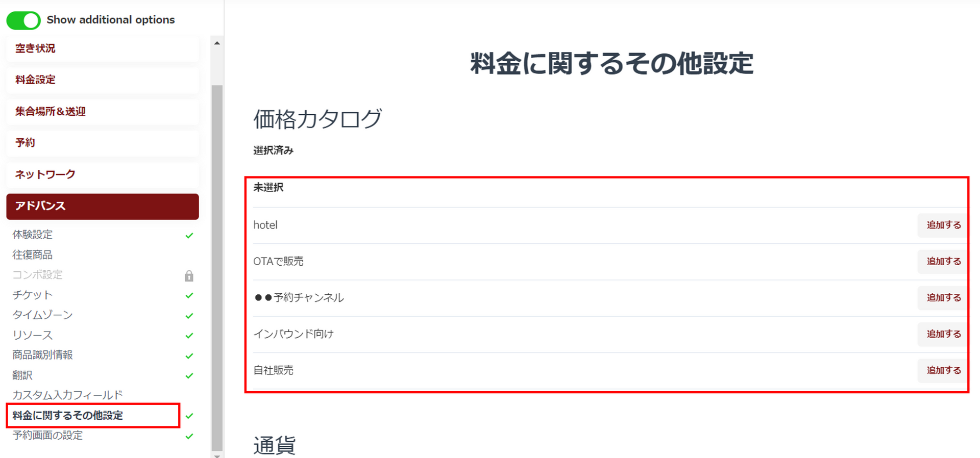Screen dimensions: 980x458
Task: Click the checkmark beside リソース
Action: coord(189,336)
